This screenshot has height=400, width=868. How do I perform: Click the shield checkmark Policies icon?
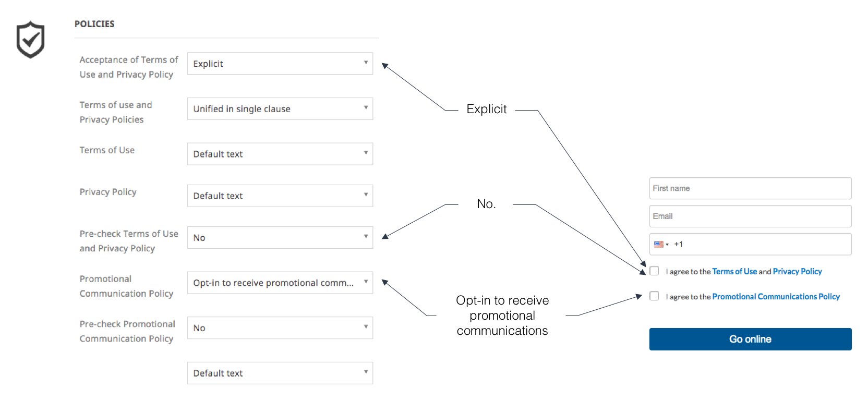(30, 40)
